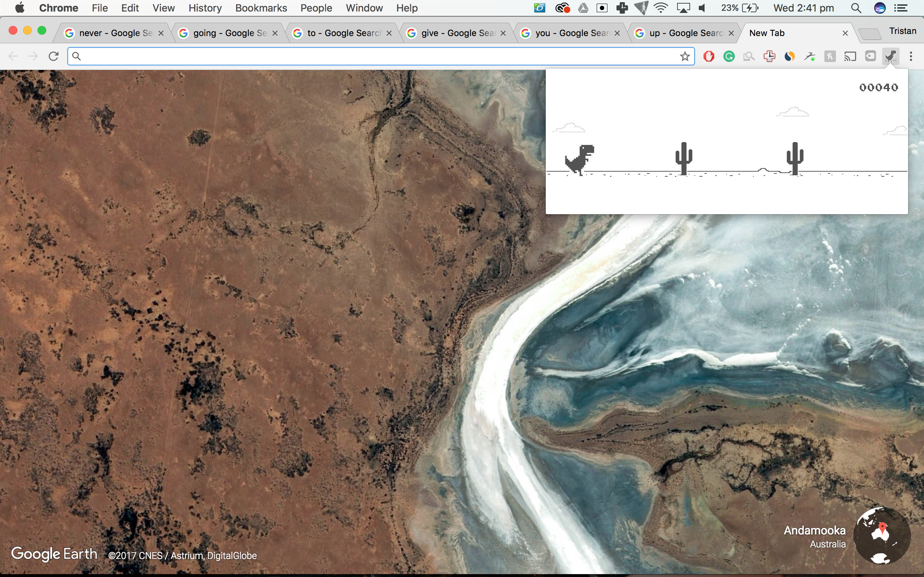Screen dimensions: 924x577
Task: Click the SimilarWeb blue-orange extension icon
Action: (789, 57)
